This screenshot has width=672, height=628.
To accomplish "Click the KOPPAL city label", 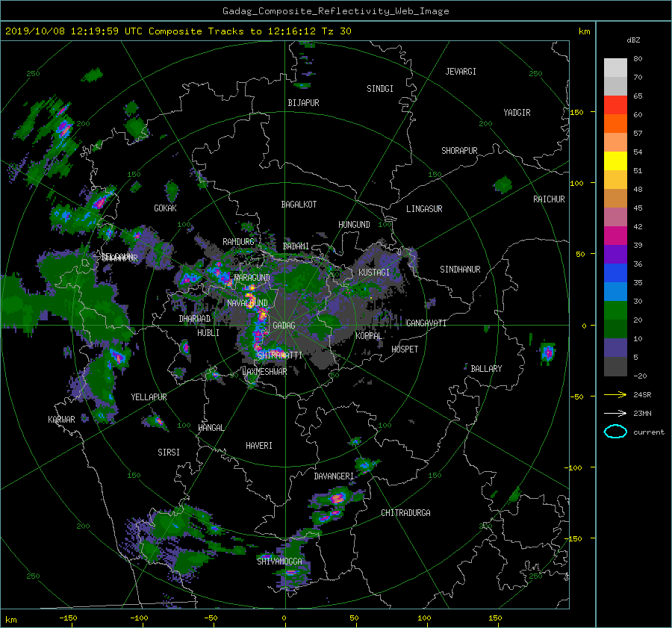I will [x=369, y=336].
